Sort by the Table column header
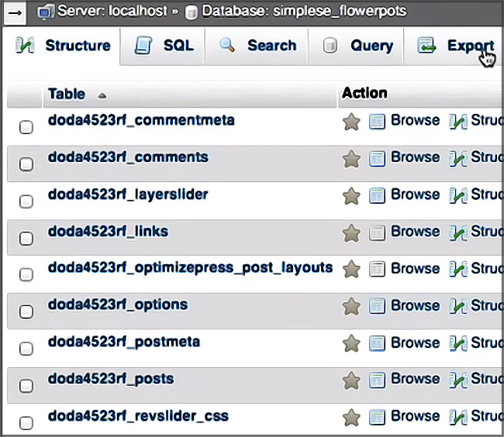 (x=67, y=94)
